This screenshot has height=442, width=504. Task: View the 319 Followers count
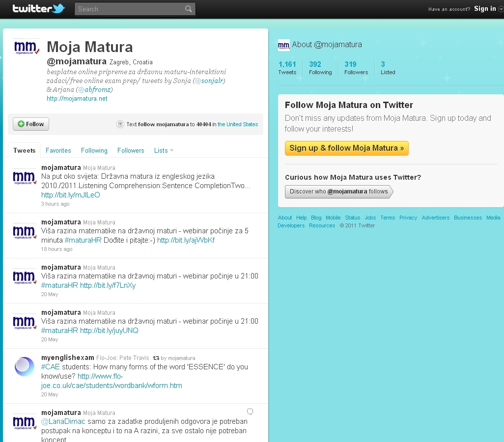pos(356,68)
